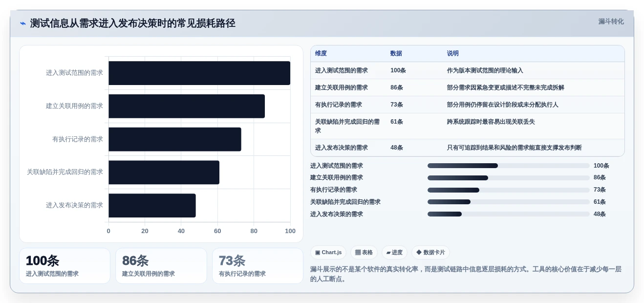This screenshot has width=644, height=303.
Task: Click the Chart.js tag chip
Action: [x=328, y=252]
